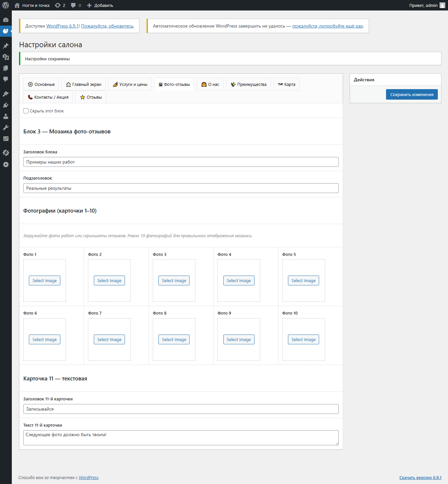Open the Media library sidebar icon

pyautogui.click(x=6, y=57)
